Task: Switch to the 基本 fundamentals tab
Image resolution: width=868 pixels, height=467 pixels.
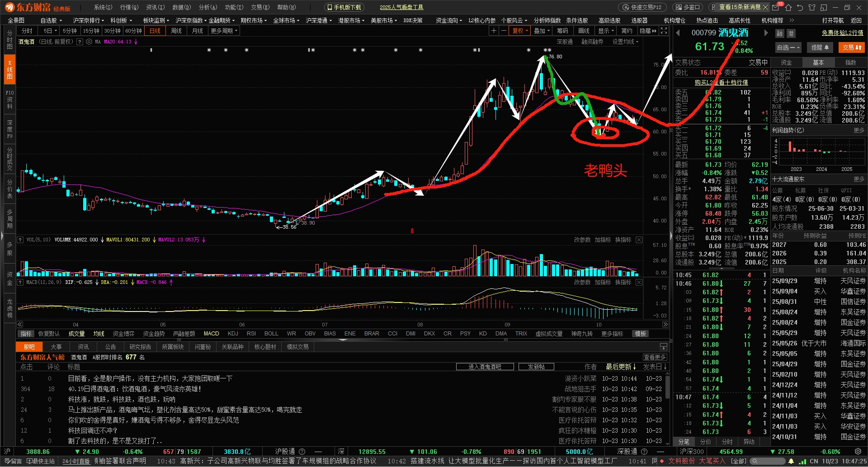Action: [x=818, y=62]
